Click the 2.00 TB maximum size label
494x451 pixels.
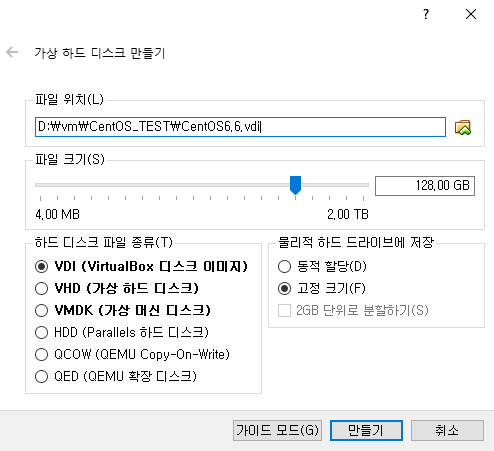(348, 214)
